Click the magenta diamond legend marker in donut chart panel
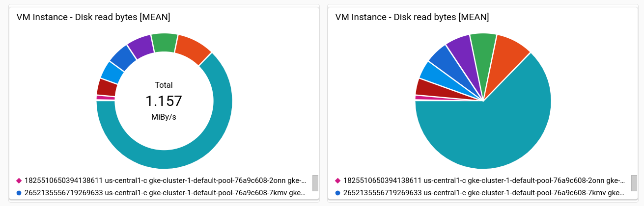Viewport: 644px width, 206px height. (x=19, y=180)
